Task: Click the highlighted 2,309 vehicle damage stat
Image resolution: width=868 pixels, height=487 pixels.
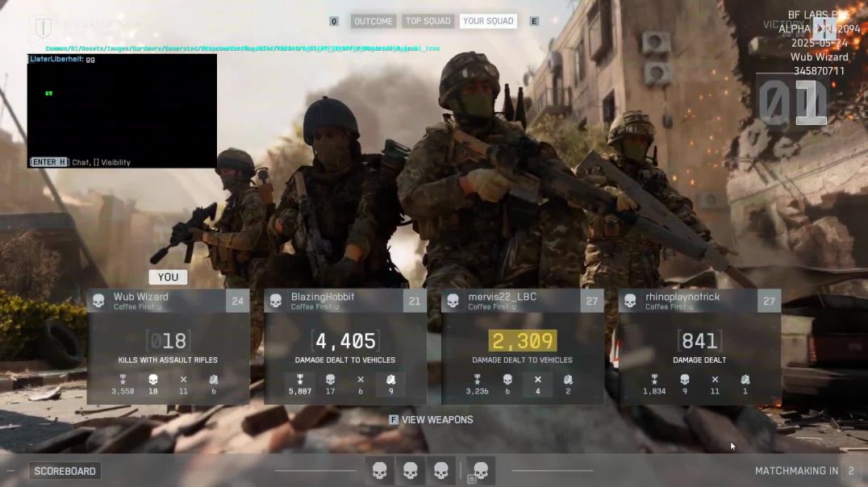Action: pos(523,341)
